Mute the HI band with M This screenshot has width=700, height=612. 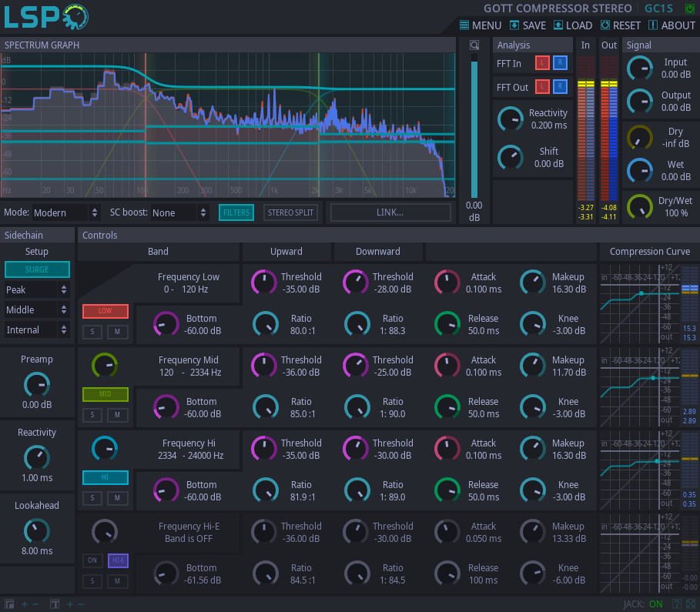117,498
